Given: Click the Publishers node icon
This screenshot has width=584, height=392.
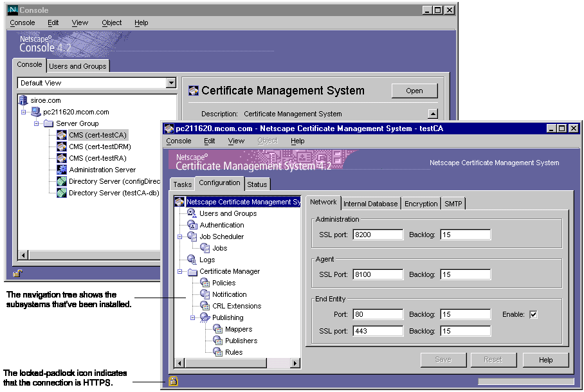Looking at the screenshot, I should tap(217, 341).
